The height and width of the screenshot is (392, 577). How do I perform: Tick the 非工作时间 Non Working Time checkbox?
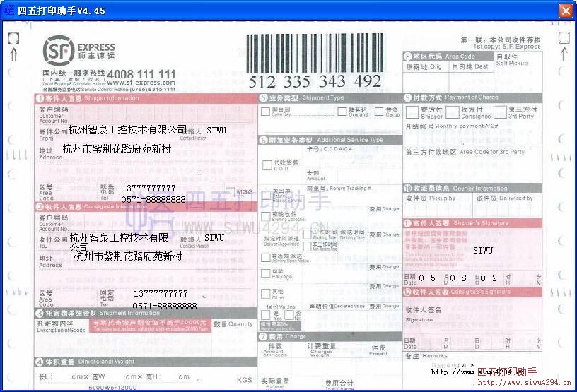click(308, 246)
